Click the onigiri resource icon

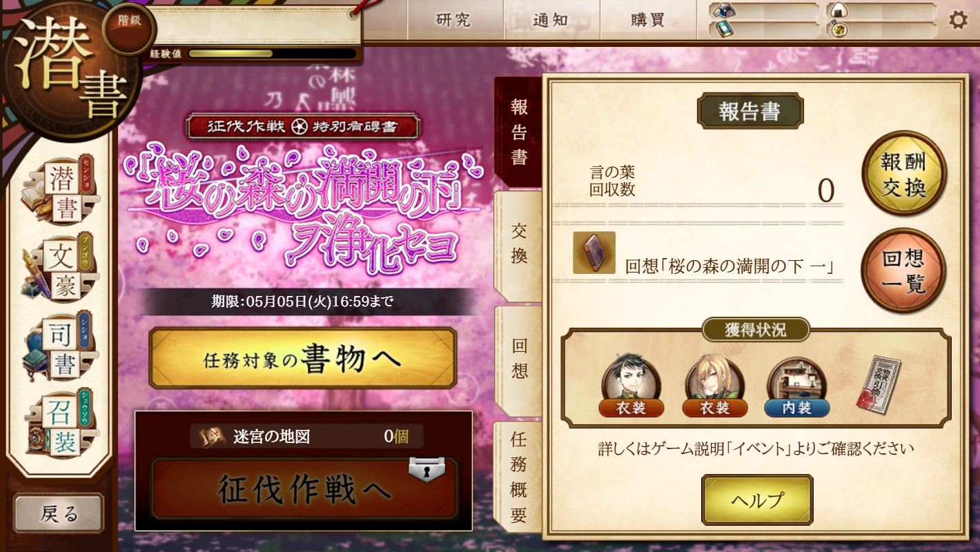click(x=838, y=10)
